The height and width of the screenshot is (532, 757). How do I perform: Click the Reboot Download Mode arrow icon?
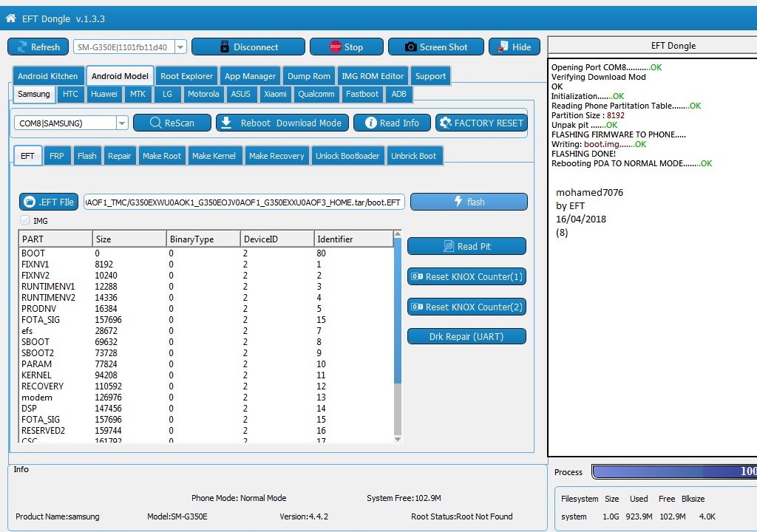226,123
